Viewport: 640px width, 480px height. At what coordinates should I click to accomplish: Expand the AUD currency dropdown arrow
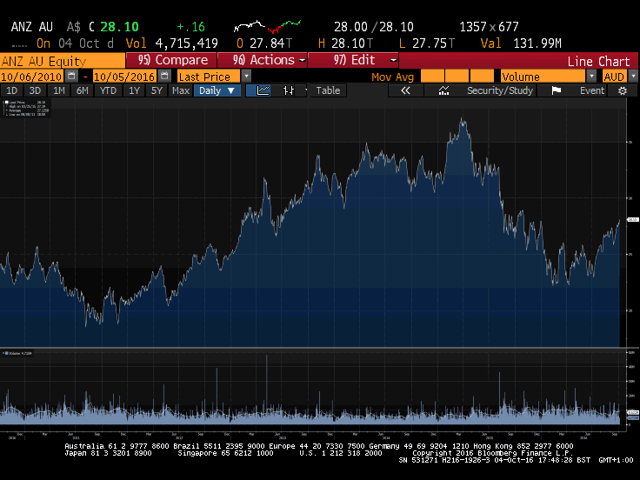pyautogui.click(x=633, y=76)
